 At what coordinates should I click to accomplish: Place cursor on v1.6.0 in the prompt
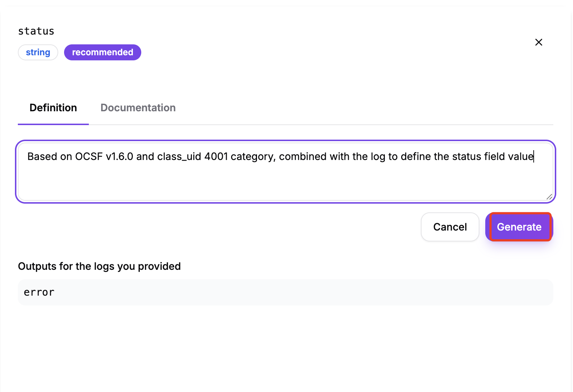tap(119, 157)
